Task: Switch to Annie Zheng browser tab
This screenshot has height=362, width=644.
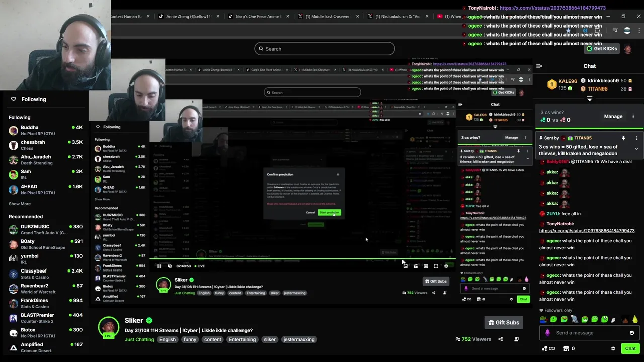Action: (189, 16)
